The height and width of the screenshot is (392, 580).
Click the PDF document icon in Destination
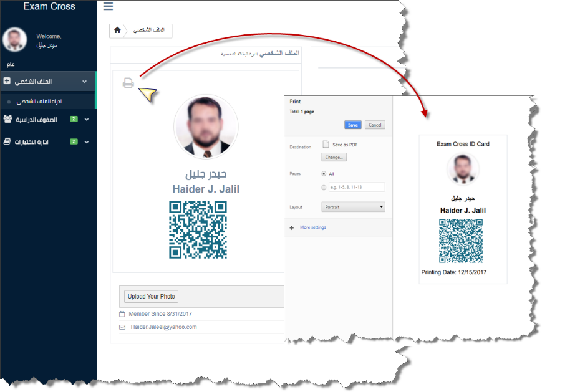[x=326, y=144]
